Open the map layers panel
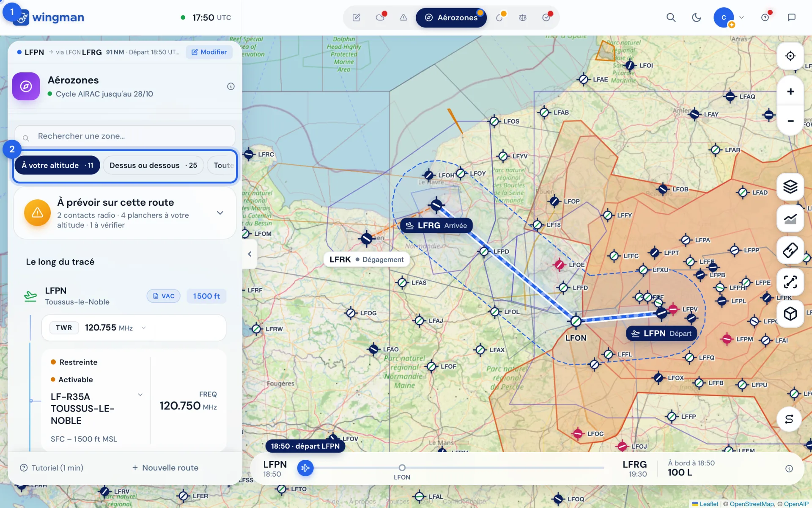The width and height of the screenshot is (812, 508). pyautogui.click(x=790, y=187)
